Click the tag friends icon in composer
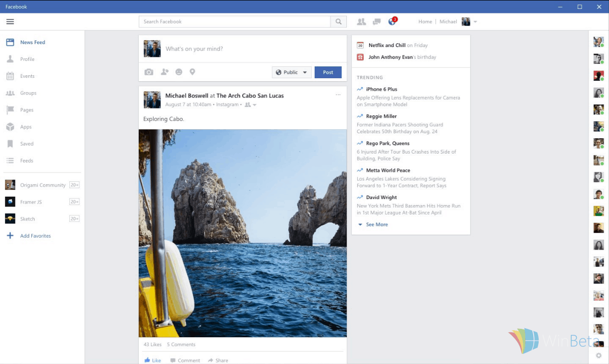 coord(165,72)
